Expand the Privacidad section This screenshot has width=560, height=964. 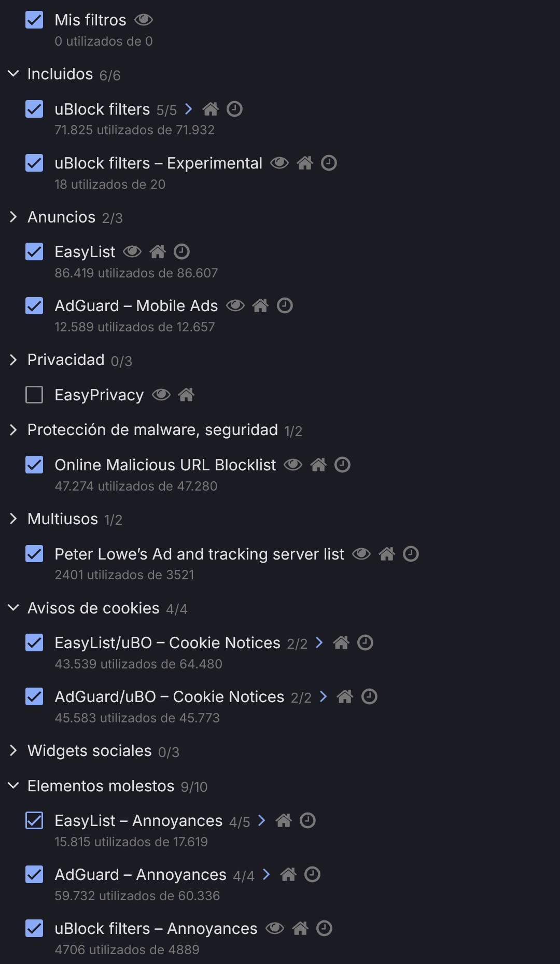(13, 360)
